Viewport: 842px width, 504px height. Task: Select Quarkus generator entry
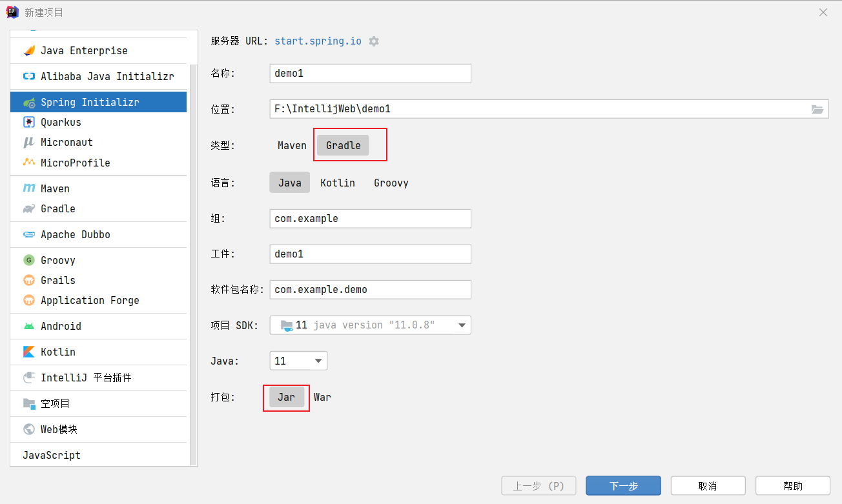98,122
